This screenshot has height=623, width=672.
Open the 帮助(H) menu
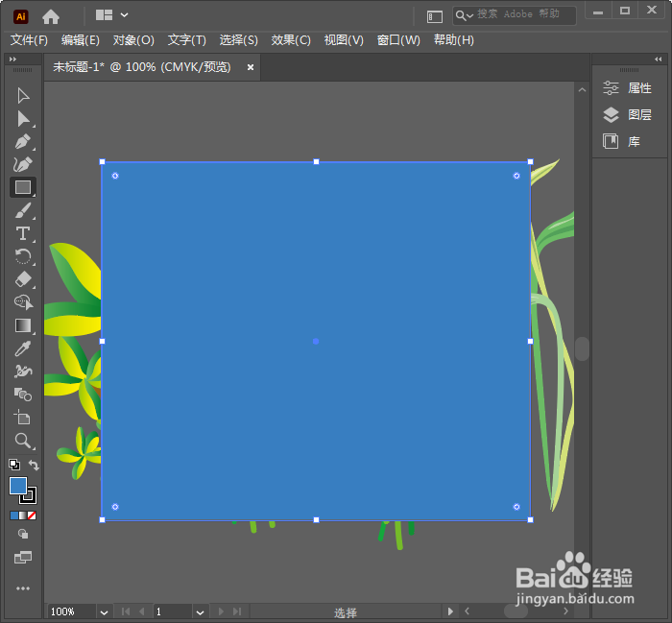coord(454,40)
